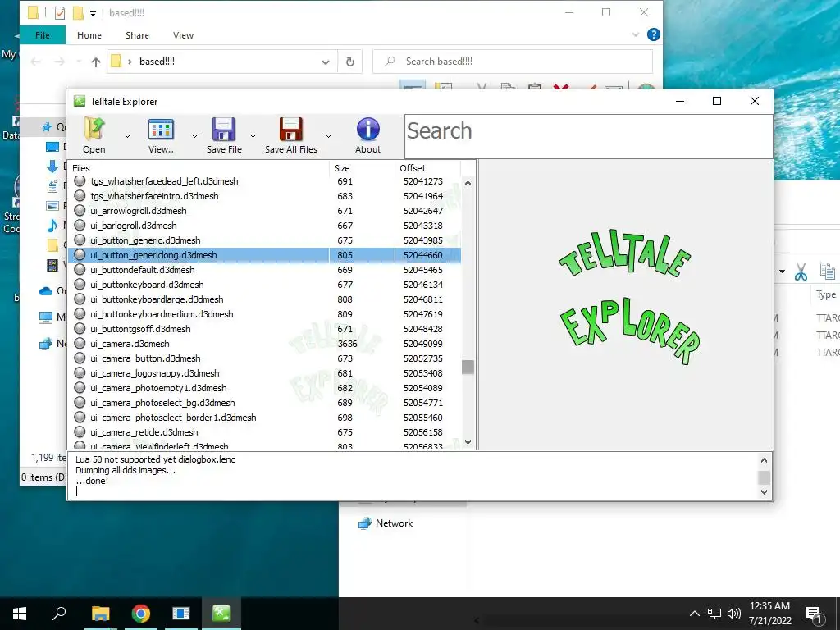Select tgs_whatsherfaceintro.d3dmesh file row
This screenshot has width=840, height=630.
click(x=264, y=196)
